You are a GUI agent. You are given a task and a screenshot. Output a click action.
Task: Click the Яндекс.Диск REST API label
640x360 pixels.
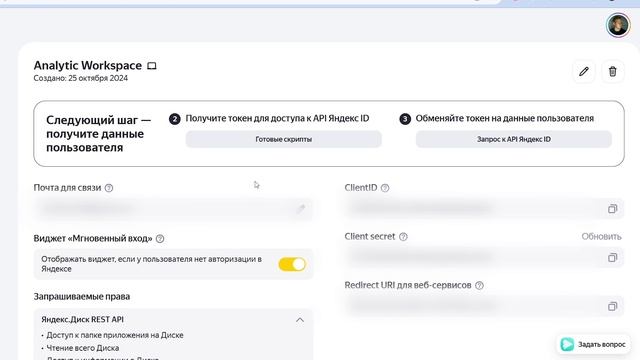point(82,320)
